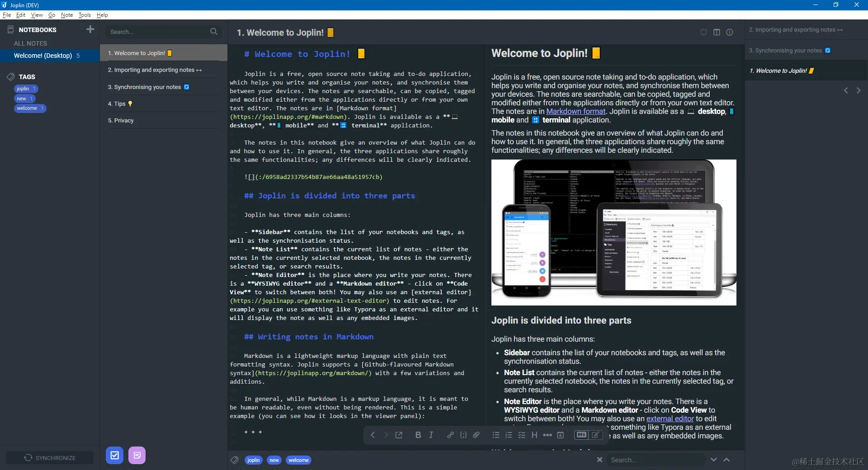The image size is (868, 470).
Task: Click the welcome tag below the editor
Action: click(298, 460)
